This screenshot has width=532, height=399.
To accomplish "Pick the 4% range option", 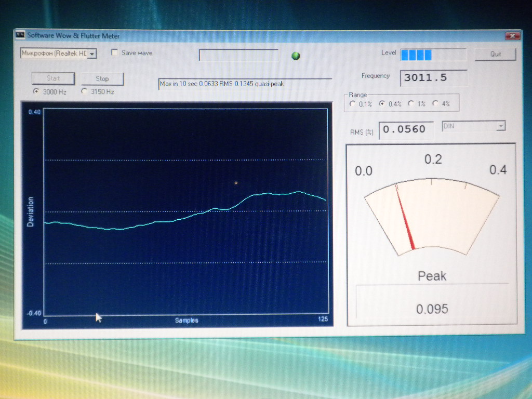I will [x=435, y=104].
